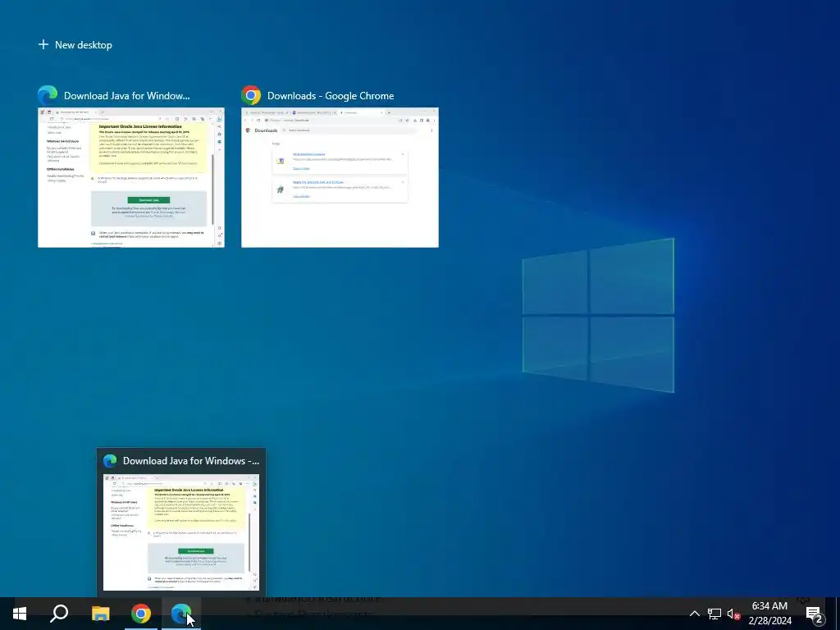The height and width of the screenshot is (630, 840).
Task: Open the volume tray icon
Action: tap(733, 614)
